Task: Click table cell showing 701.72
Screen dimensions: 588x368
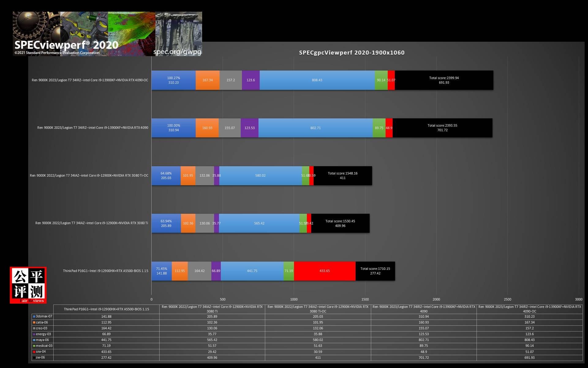Action: [x=424, y=358]
